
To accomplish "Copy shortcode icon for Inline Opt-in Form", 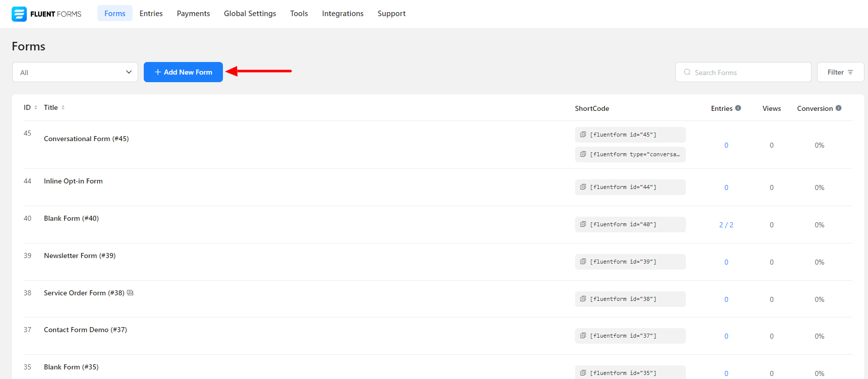I will click(583, 187).
